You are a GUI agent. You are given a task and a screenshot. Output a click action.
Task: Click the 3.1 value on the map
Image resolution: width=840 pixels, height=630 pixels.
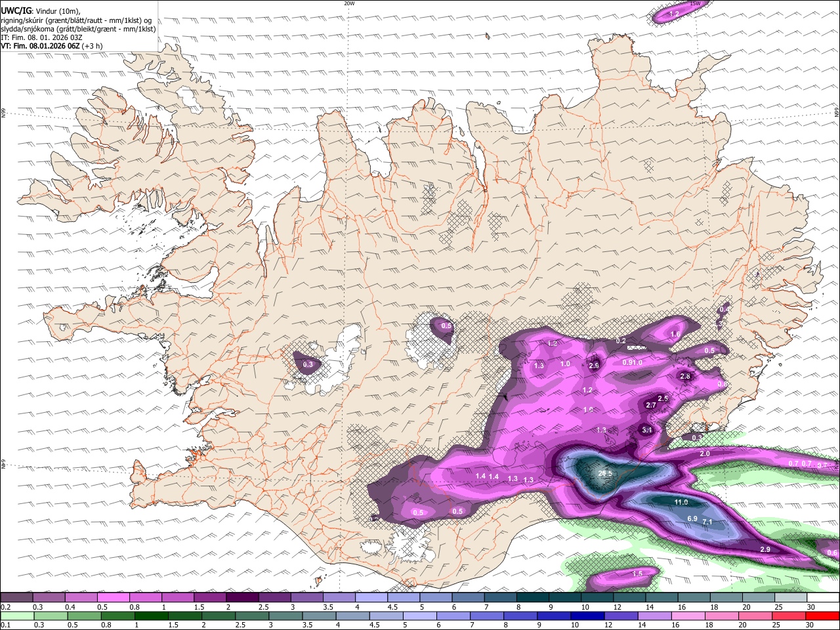[x=646, y=430]
